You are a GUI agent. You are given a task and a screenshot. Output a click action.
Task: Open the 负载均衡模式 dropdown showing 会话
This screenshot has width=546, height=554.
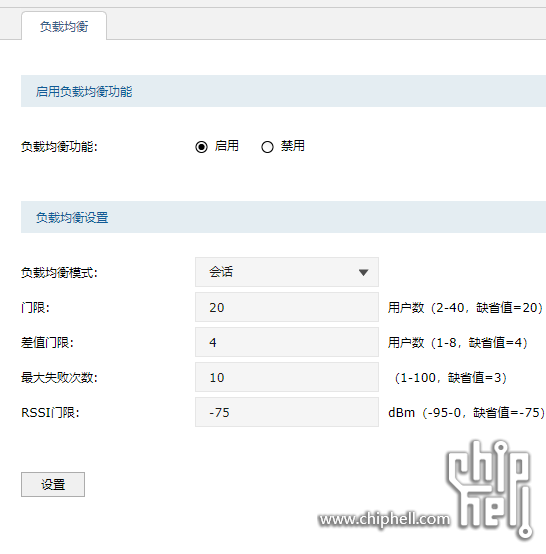pos(287,272)
